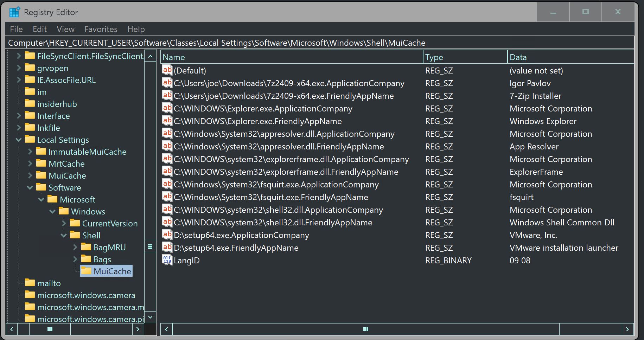Click the tree pane scroll up arrow
Image resolution: width=644 pixels, height=340 pixels.
coord(150,56)
